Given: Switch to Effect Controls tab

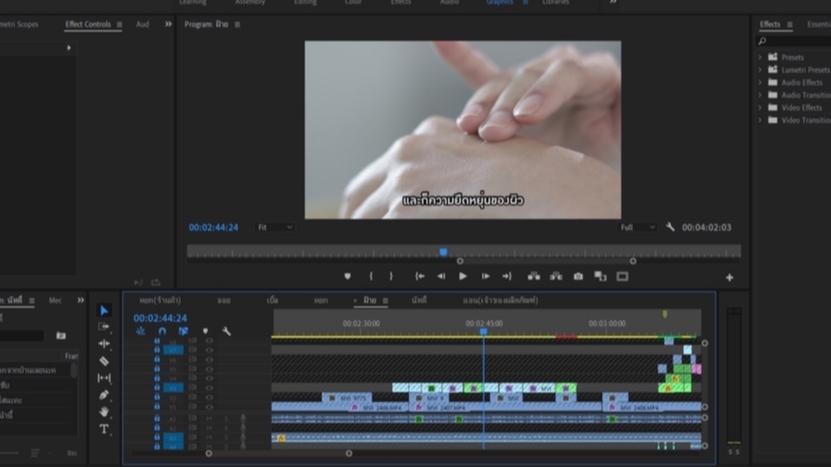Looking at the screenshot, I should pos(88,24).
